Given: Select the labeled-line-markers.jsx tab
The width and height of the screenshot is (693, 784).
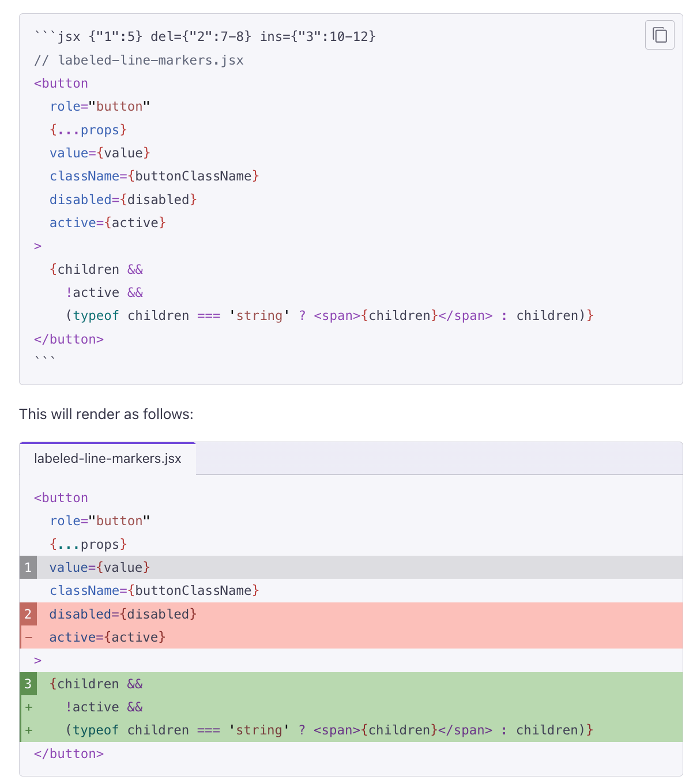Looking at the screenshot, I should pos(108,459).
